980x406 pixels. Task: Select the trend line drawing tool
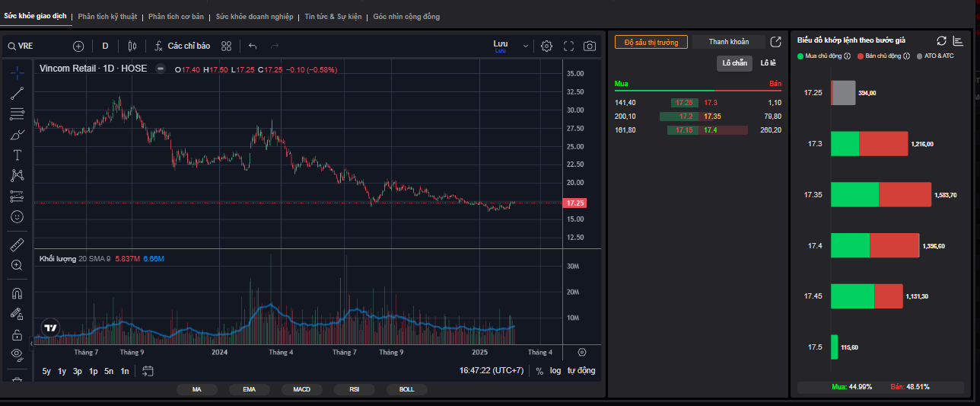pyautogui.click(x=17, y=94)
